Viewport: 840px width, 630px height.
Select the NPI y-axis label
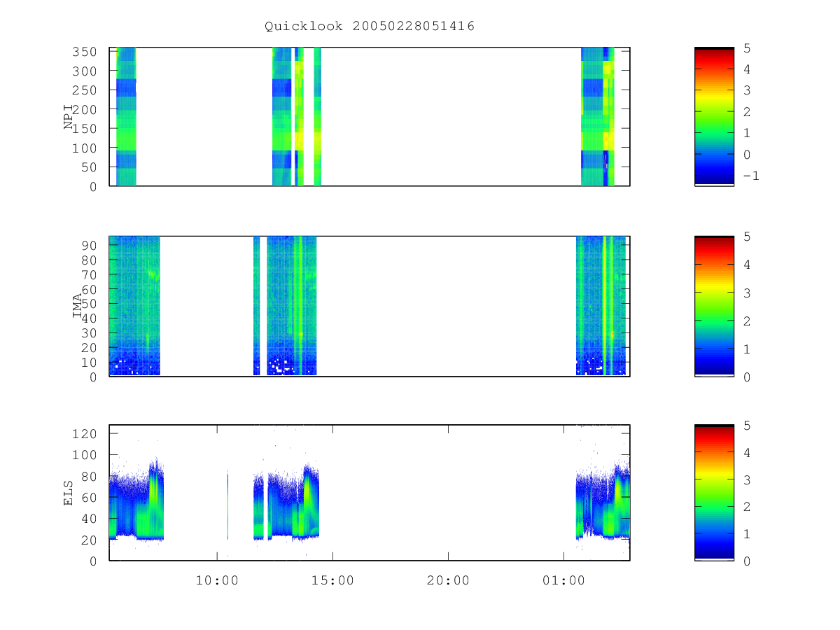point(69,117)
